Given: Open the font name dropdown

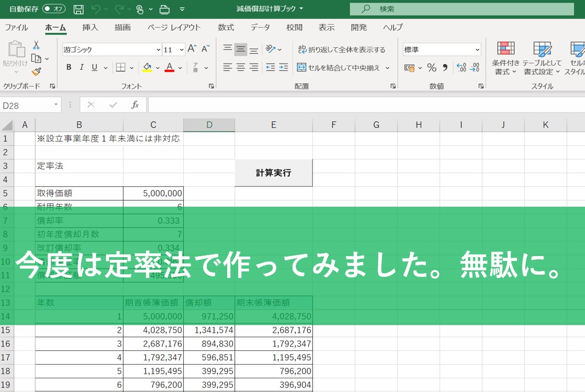Looking at the screenshot, I should tap(159, 49).
